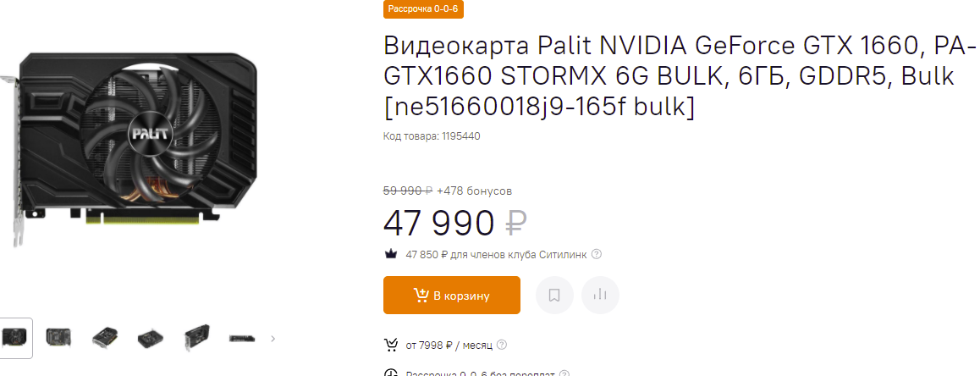Click help icon beside installment without overpayment
This screenshot has height=376, width=980.
[564, 373]
